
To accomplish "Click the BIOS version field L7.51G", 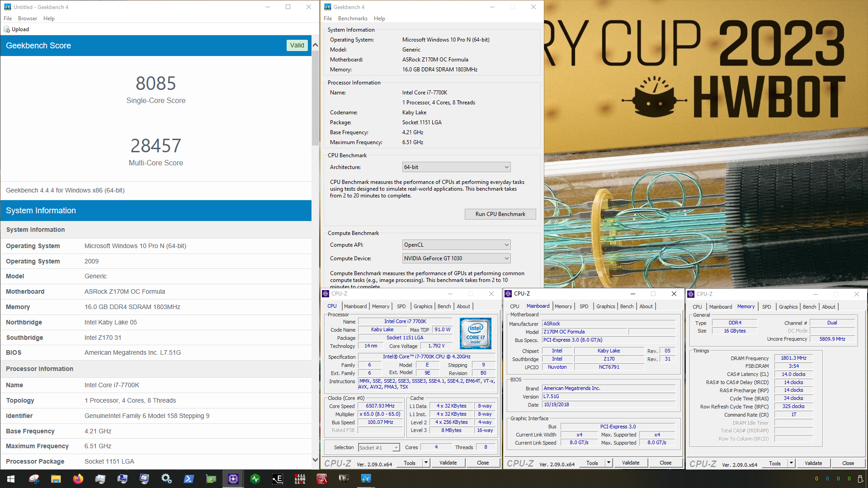I will pyautogui.click(x=609, y=396).
